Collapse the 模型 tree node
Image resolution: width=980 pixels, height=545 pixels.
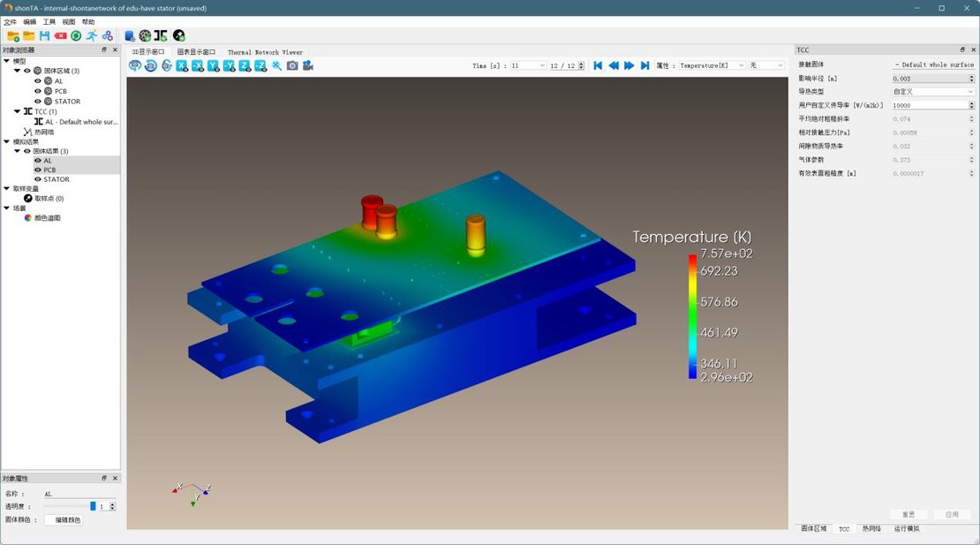7,61
